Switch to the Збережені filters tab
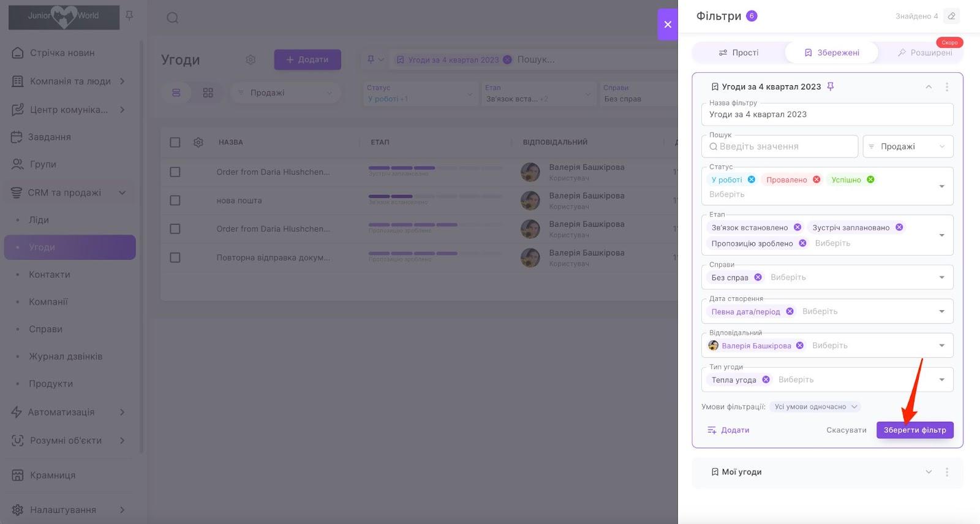 [832, 53]
